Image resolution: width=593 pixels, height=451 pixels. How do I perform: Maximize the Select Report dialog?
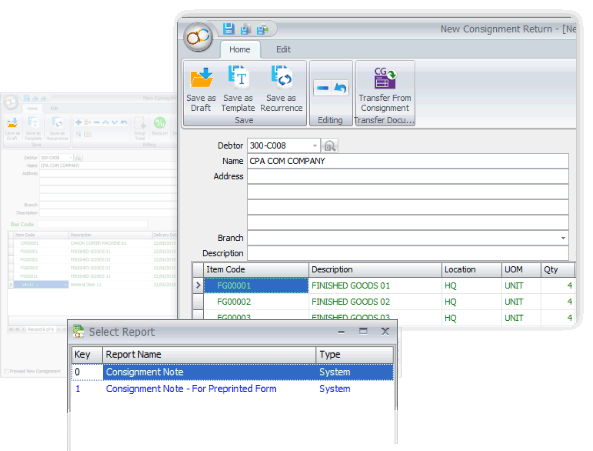[363, 332]
